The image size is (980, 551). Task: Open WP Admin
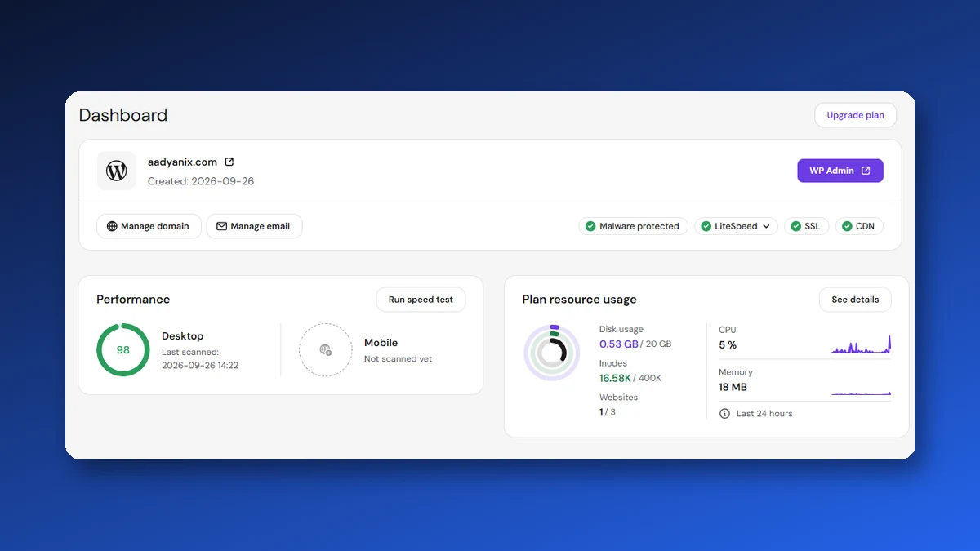tap(840, 171)
